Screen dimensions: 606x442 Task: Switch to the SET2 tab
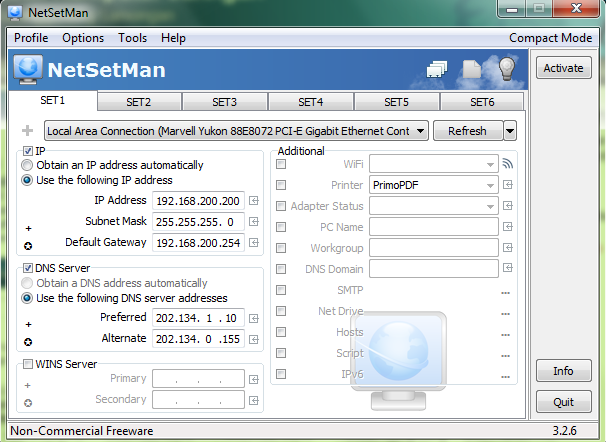click(x=138, y=102)
